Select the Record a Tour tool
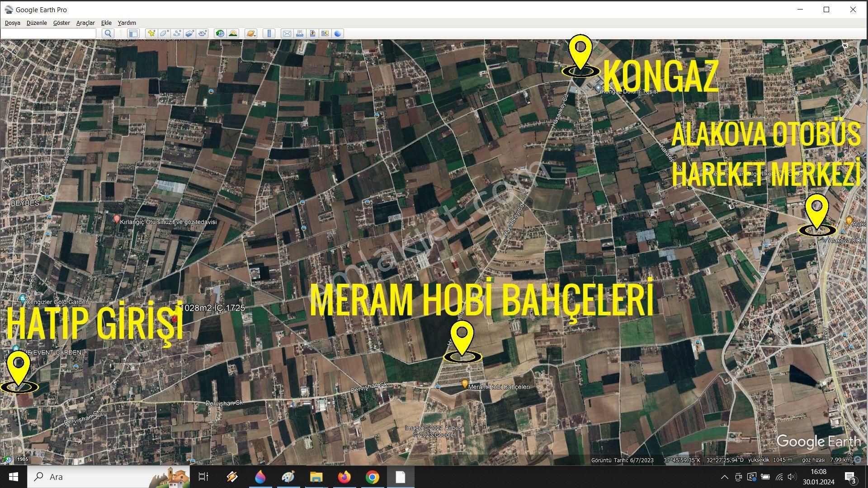This screenshot has width=868, height=488. [203, 33]
